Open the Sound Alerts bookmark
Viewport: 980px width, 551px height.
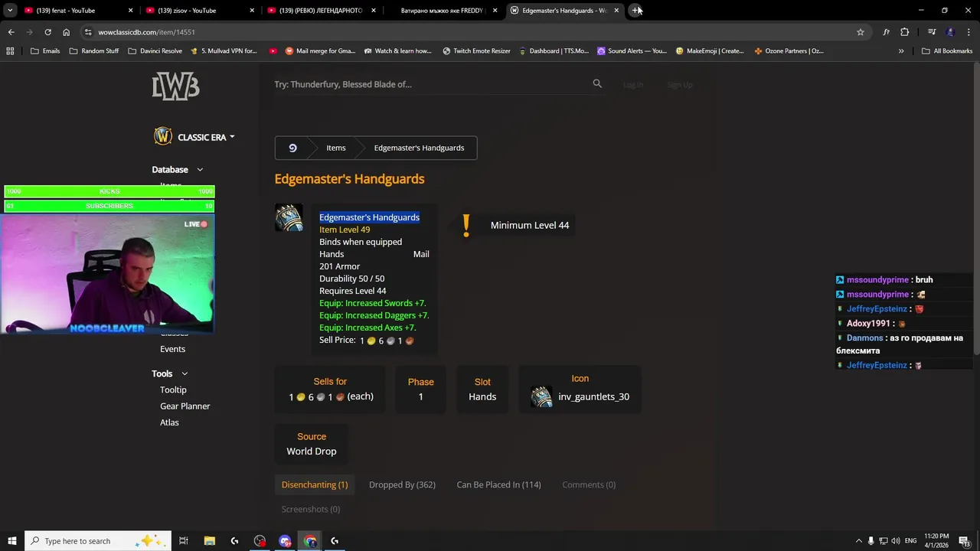(632, 51)
